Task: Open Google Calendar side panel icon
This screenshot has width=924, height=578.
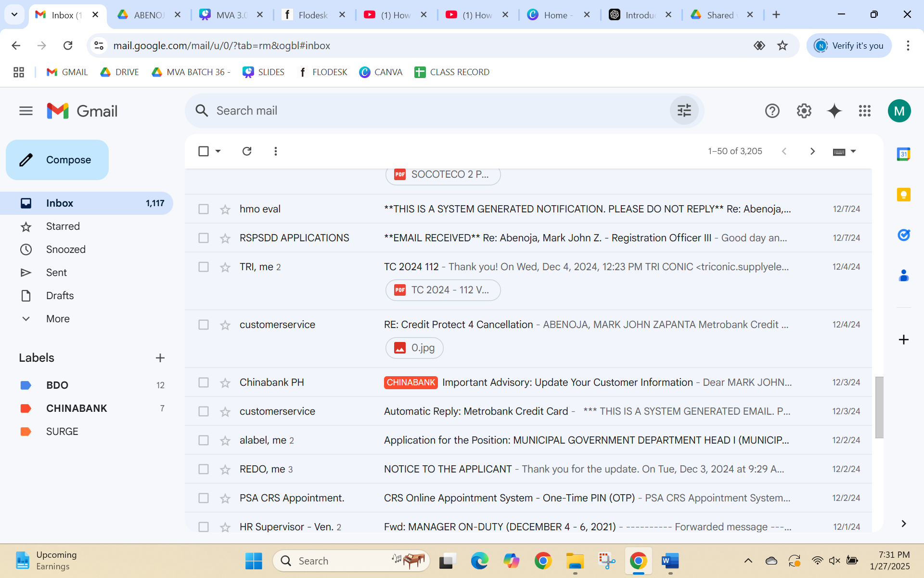Action: pyautogui.click(x=903, y=154)
